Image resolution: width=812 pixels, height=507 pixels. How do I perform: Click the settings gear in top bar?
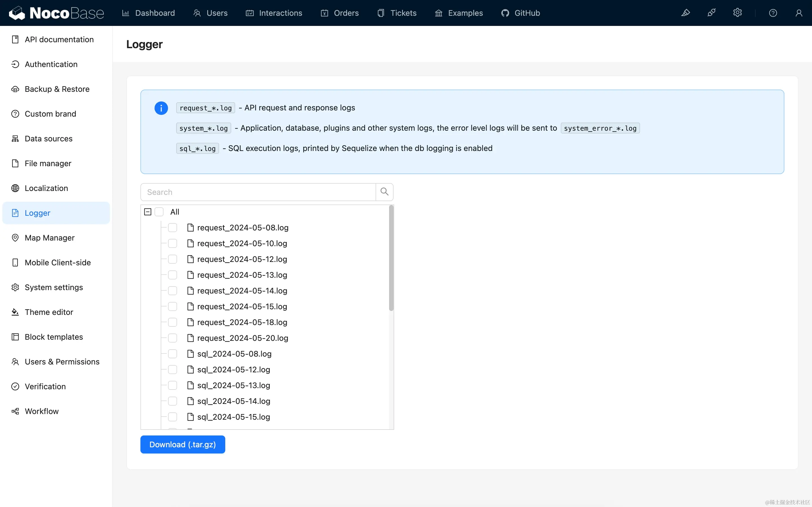(x=737, y=13)
